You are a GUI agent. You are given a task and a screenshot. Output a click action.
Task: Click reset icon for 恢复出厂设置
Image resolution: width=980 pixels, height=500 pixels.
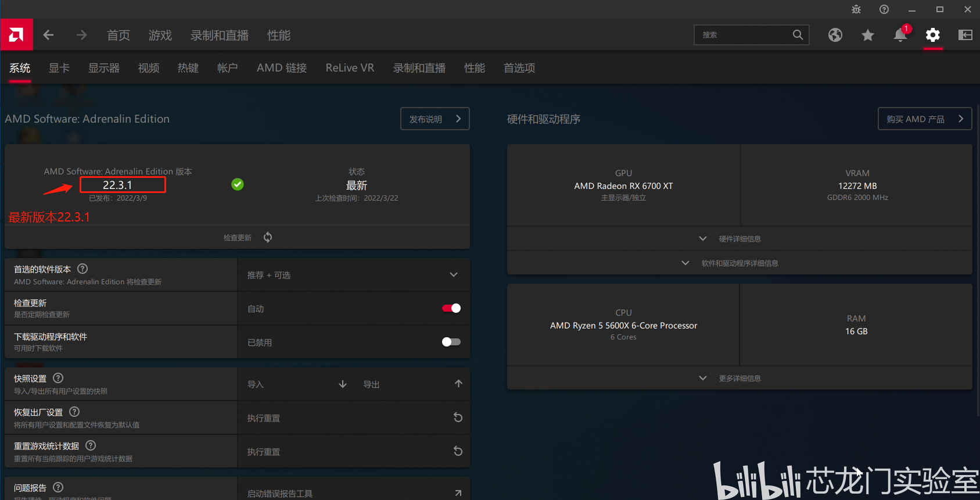458,417
